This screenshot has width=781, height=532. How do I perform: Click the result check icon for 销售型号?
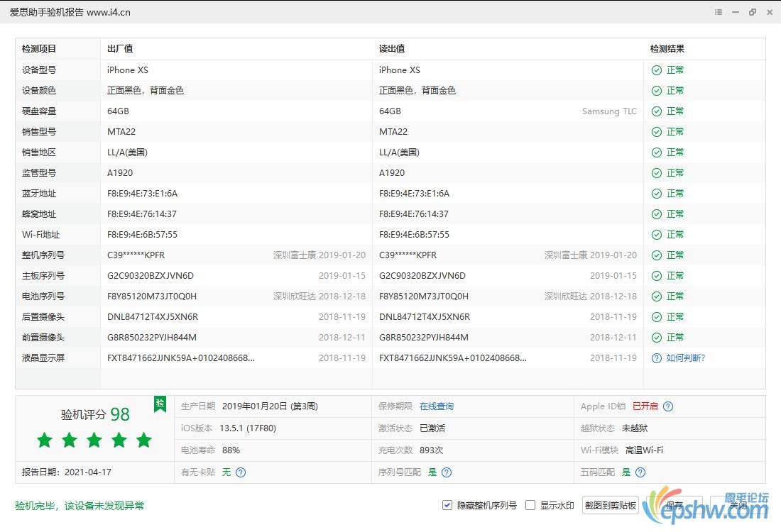(657, 132)
